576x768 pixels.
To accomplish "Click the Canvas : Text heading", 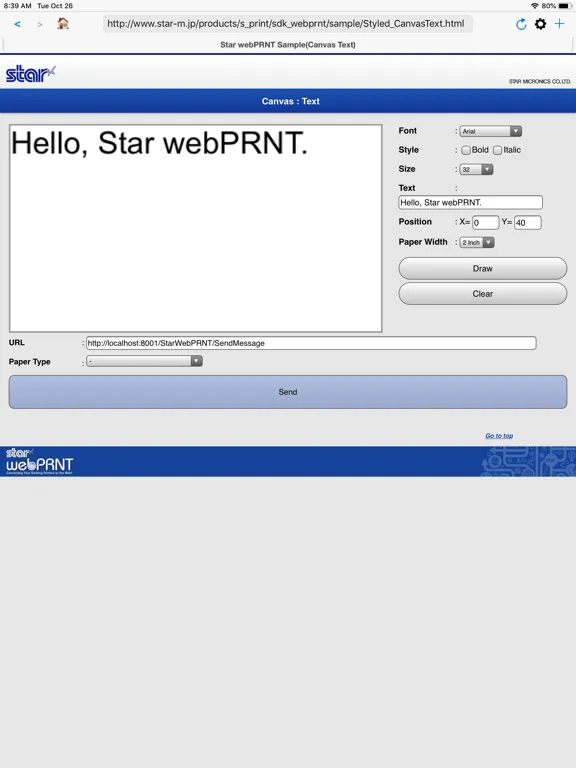I will [x=290, y=101].
